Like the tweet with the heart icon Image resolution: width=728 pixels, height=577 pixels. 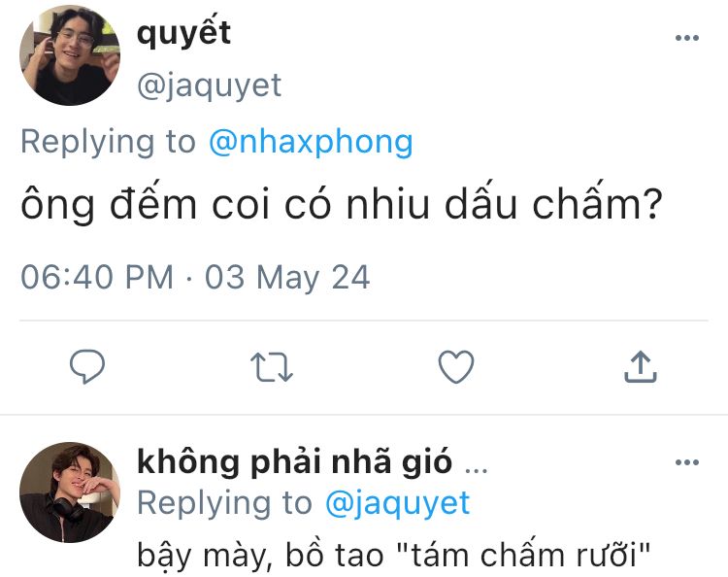point(456,366)
